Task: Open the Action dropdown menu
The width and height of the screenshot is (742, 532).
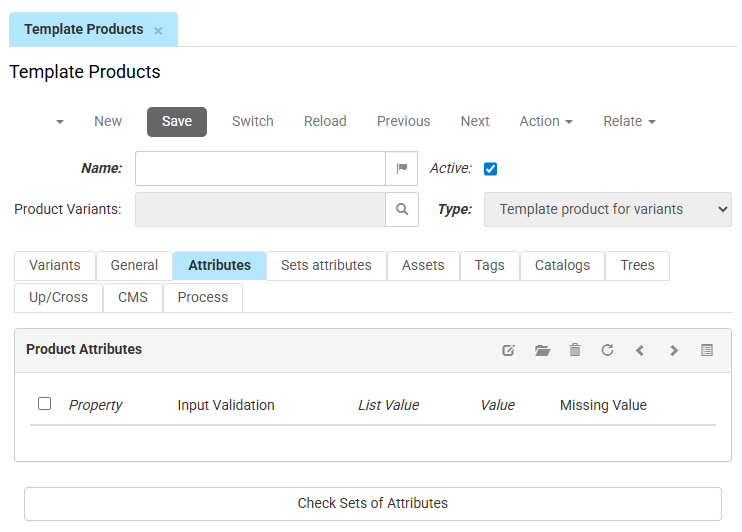Action: pos(546,122)
